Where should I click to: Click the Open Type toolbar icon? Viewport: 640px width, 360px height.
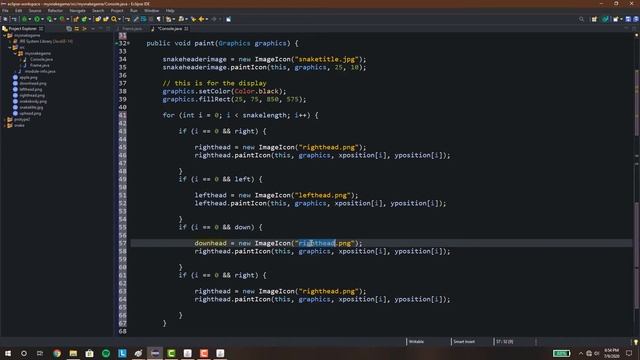point(98,19)
